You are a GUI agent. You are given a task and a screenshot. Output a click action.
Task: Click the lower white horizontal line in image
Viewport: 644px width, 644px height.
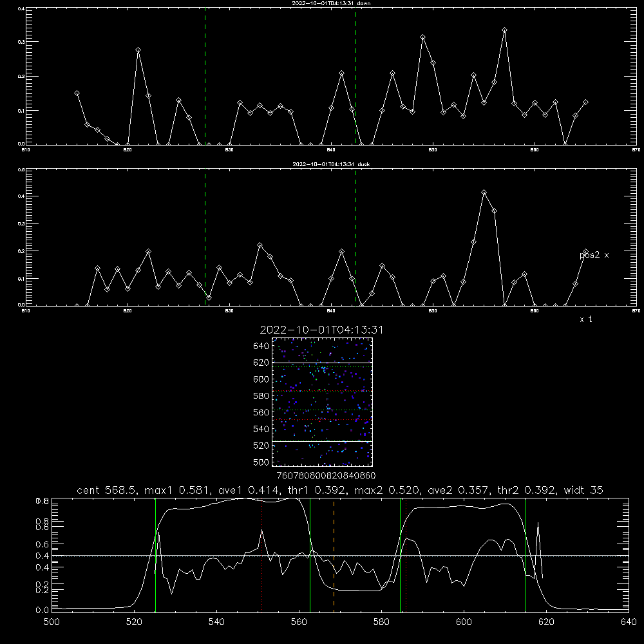[x=323, y=441]
